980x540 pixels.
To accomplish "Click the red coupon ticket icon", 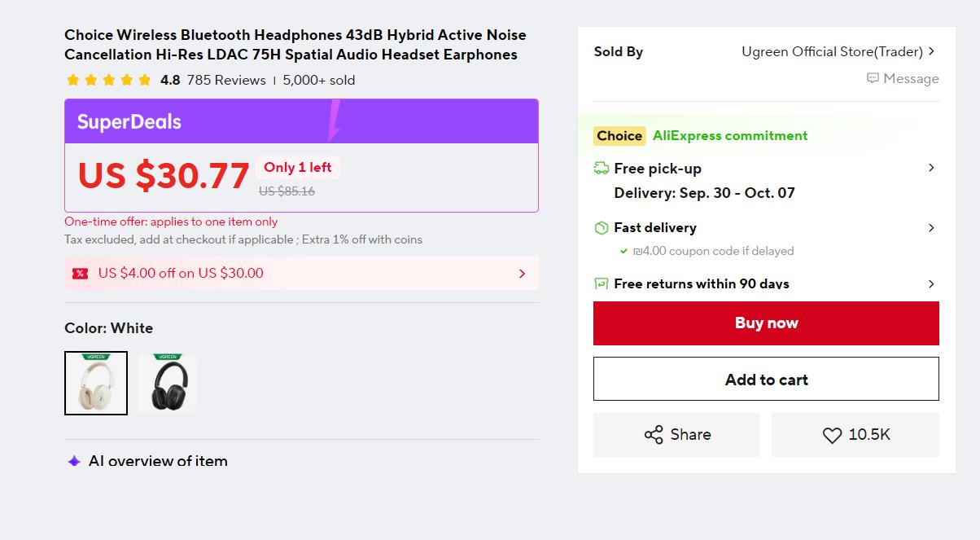I will [80, 274].
